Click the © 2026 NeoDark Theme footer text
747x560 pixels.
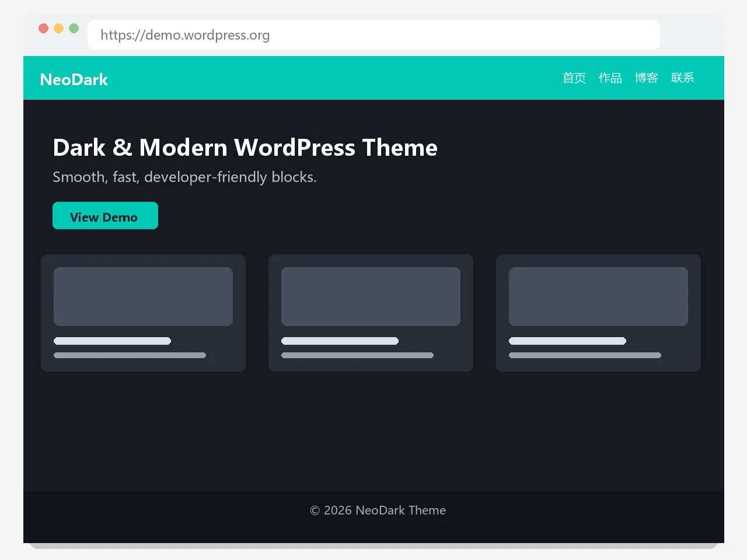click(x=378, y=510)
